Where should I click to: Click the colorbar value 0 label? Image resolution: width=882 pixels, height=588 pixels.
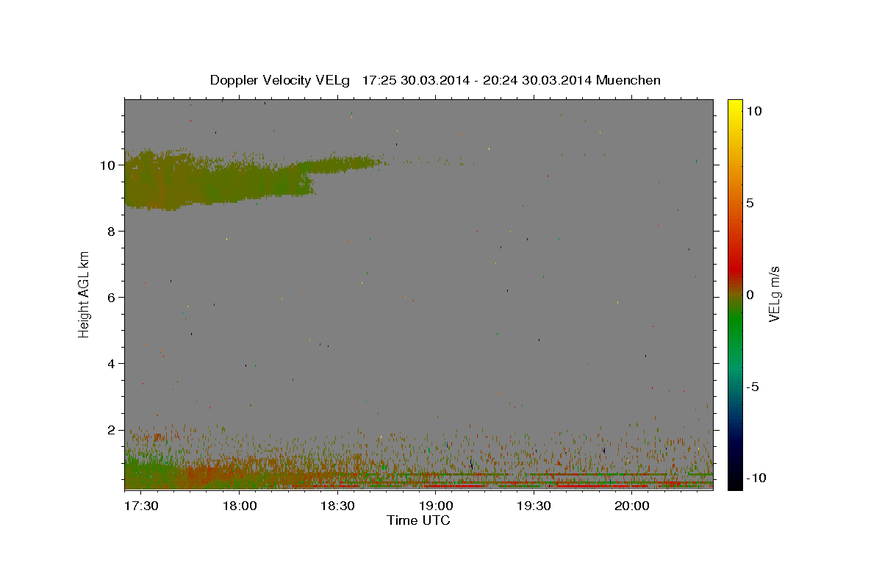click(x=750, y=295)
